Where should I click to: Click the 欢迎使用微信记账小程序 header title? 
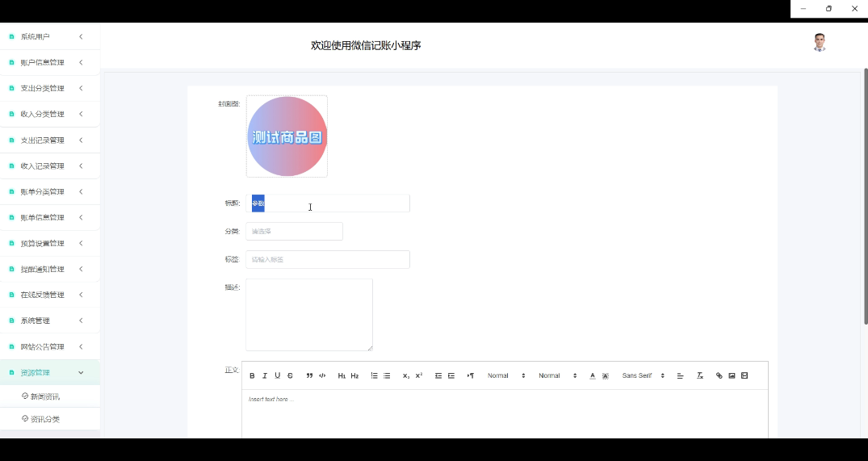point(366,45)
